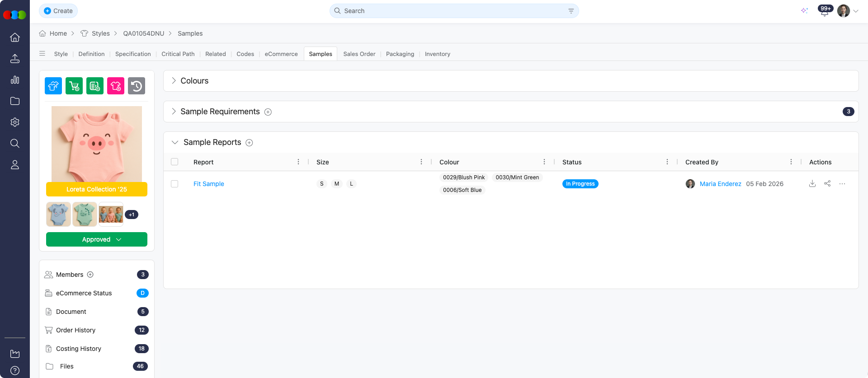The width and height of the screenshot is (868, 378).
Task: Open the user profile icon in sidebar
Action: tap(15, 165)
